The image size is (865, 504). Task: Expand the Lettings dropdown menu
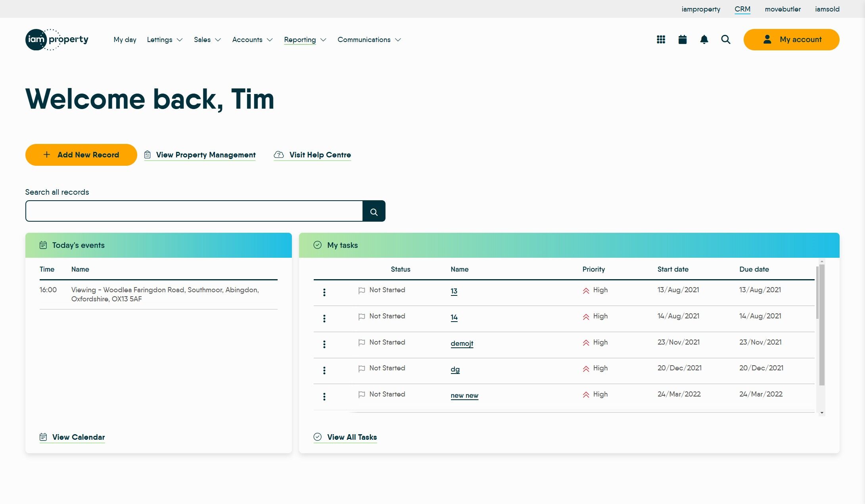coord(165,40)
